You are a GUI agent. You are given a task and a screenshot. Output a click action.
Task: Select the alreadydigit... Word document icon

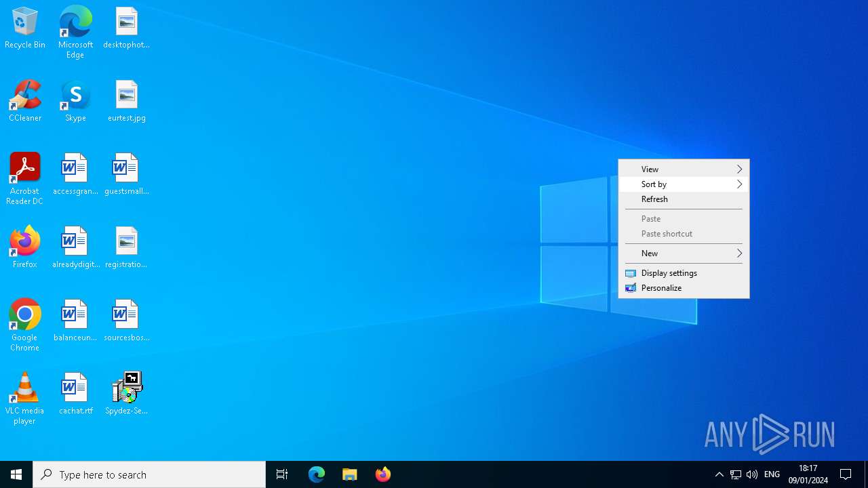75,248
